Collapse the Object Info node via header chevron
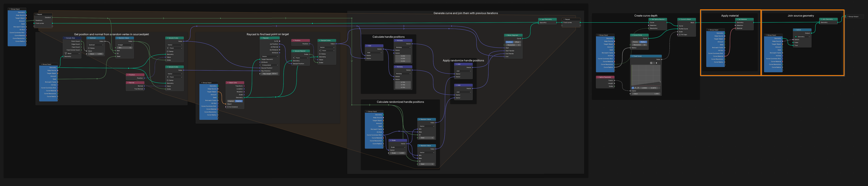 click(x=228, y=83)
